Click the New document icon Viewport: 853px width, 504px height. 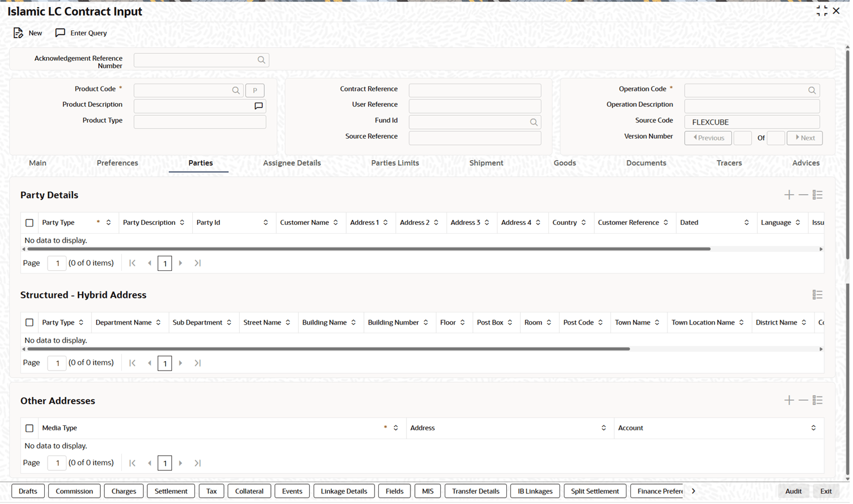click(18, 33)
